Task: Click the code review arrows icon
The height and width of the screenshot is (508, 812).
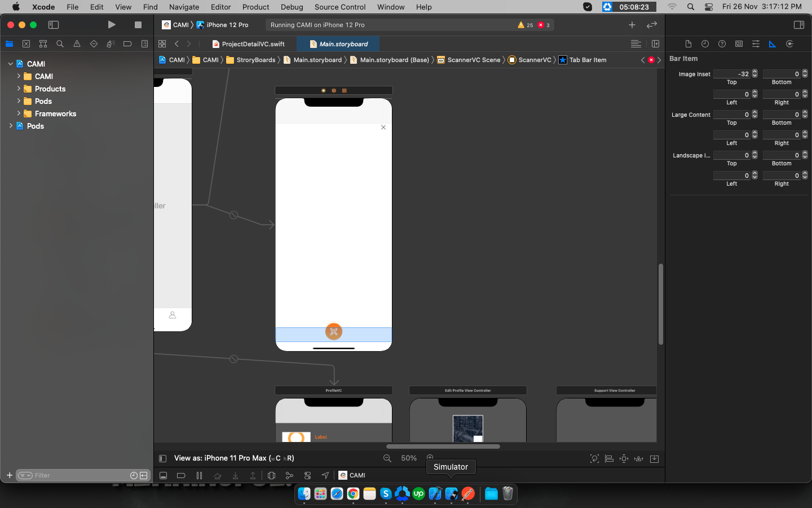Action: (652, 25)
